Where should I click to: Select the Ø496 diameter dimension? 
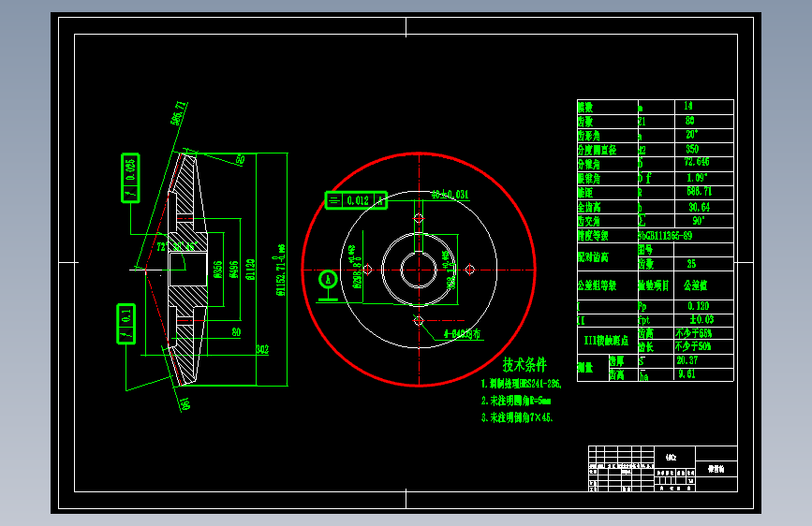[x=234, y=270]
